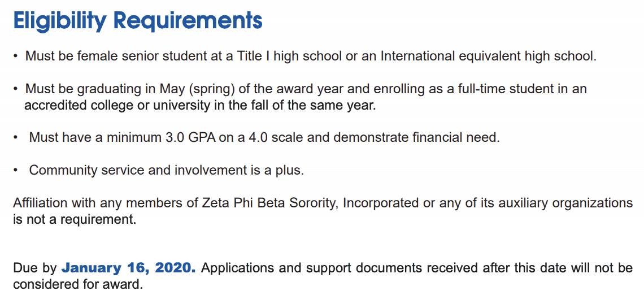Click the bold January 16, 2020 date
The image size is (644, 304).
[x=128, y=267]
